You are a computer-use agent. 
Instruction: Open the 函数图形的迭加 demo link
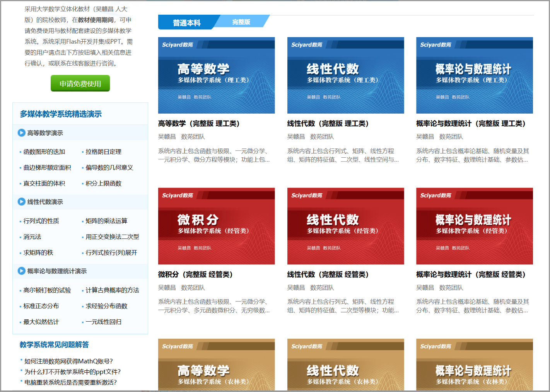pyautogui.click(x=44, y=152)
